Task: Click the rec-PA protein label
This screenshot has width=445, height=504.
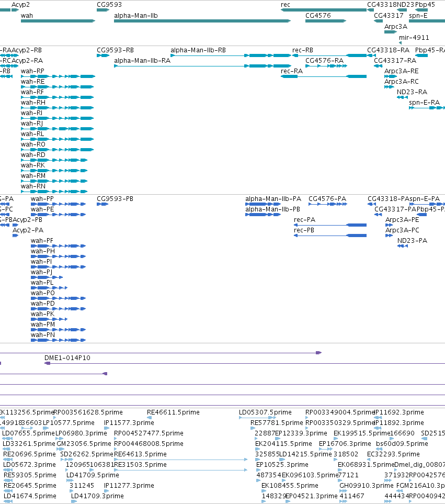Action: (304, 219)
